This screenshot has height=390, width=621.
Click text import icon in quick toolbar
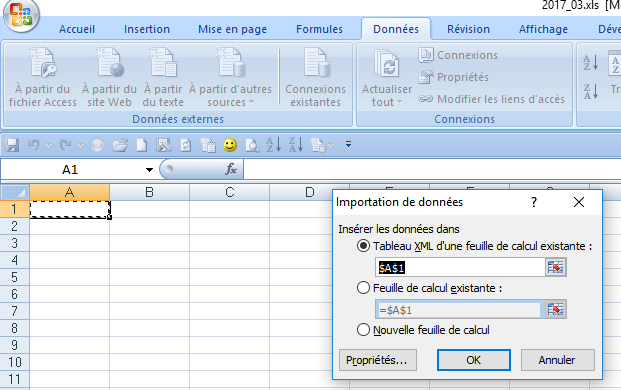pos(208,145)
